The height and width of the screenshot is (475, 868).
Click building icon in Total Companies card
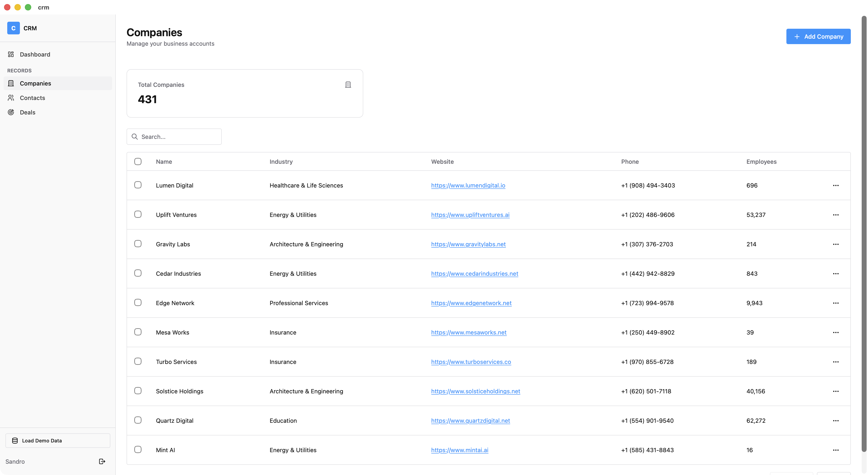click(x=348, y=85)
